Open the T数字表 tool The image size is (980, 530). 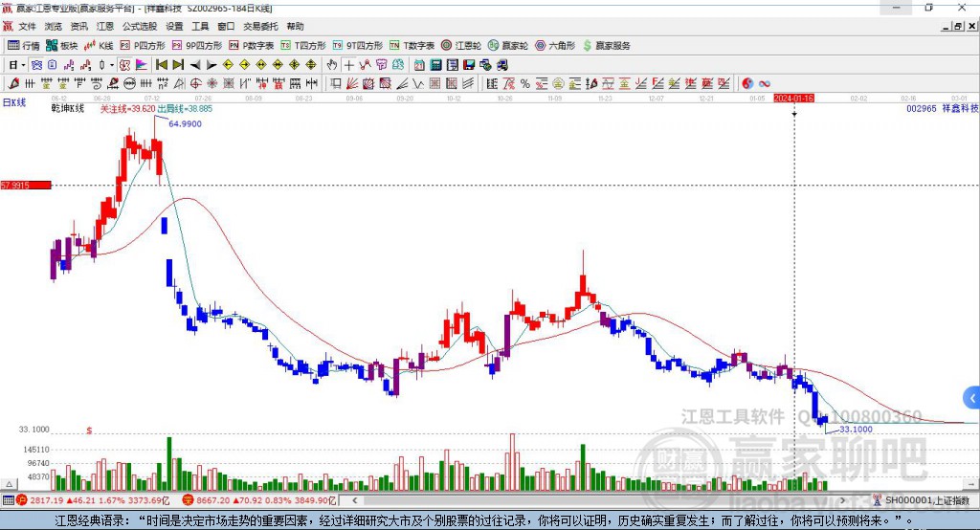pyautogui.click(x=412, y=46)
